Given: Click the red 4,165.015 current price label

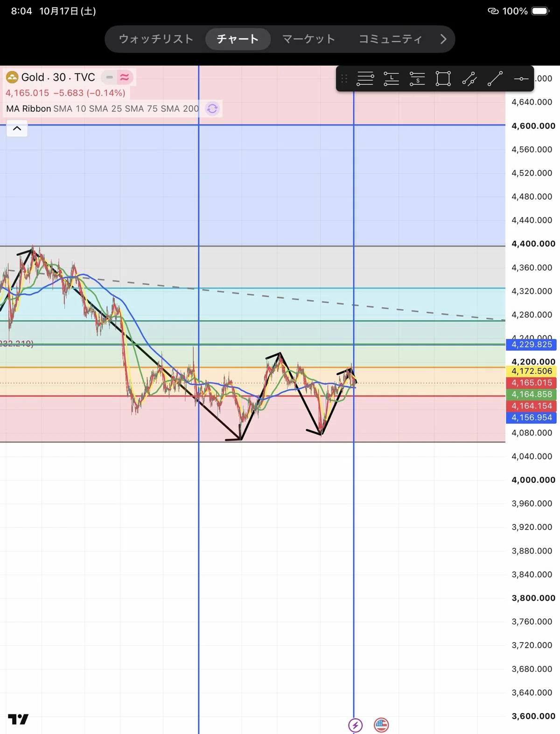Looking at the screenshot, I should point(532,383).
